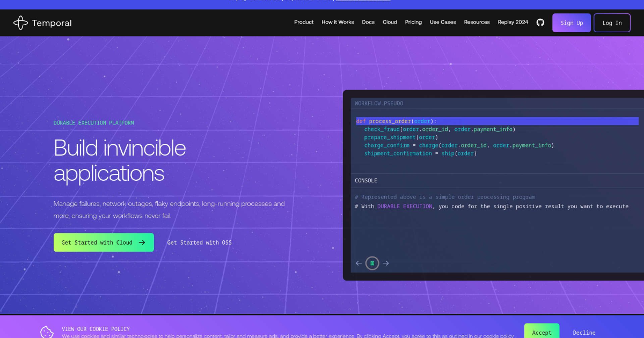This screenshot has height=338, width=644.
Task: Click the next slide arrow in code demo
Action: click(x=385, y=263)
